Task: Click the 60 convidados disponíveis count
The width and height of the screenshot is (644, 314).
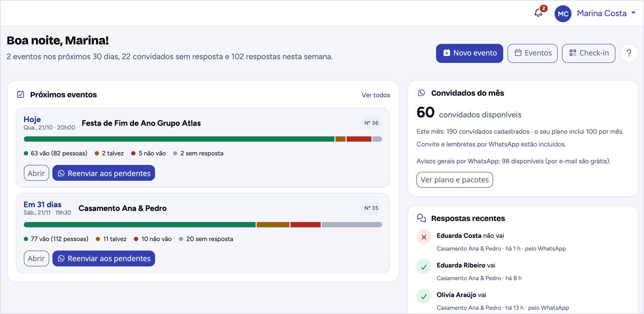Action: click(469, 113)
